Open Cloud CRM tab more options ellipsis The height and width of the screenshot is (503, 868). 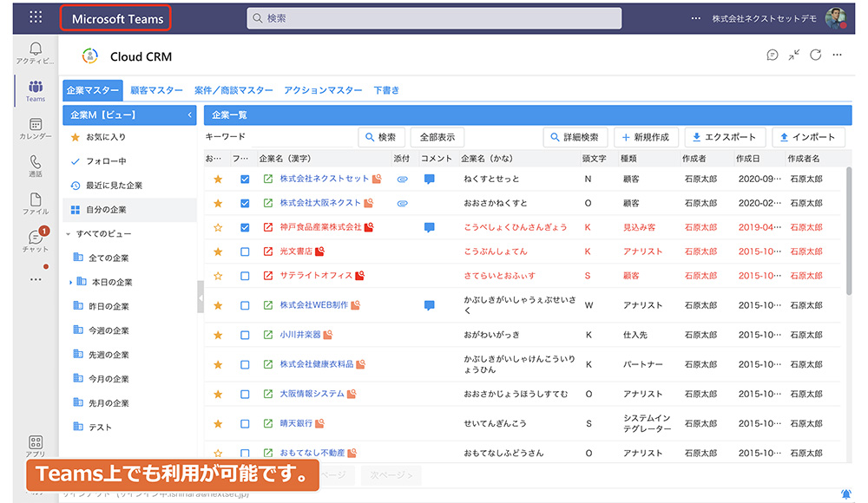[x=837, y=55]
